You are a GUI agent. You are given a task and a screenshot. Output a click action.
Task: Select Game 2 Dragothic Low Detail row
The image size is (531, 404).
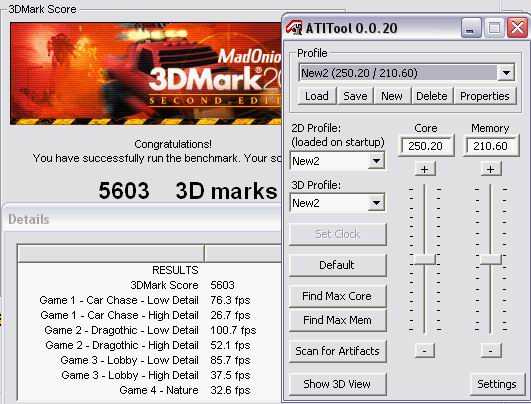[x=149, y=330]
